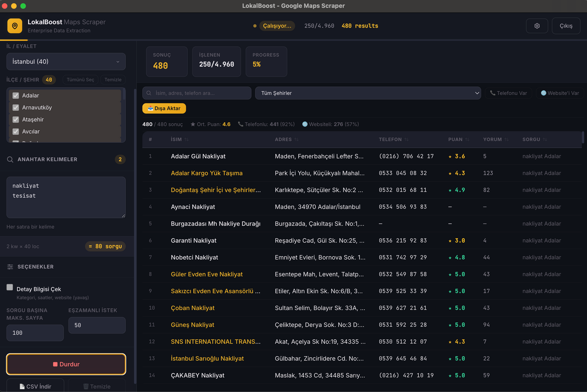Open the İstanbul (40) province dropdown
The width and height of the screenshot is (587, 392).
click(x=66, y=62)
